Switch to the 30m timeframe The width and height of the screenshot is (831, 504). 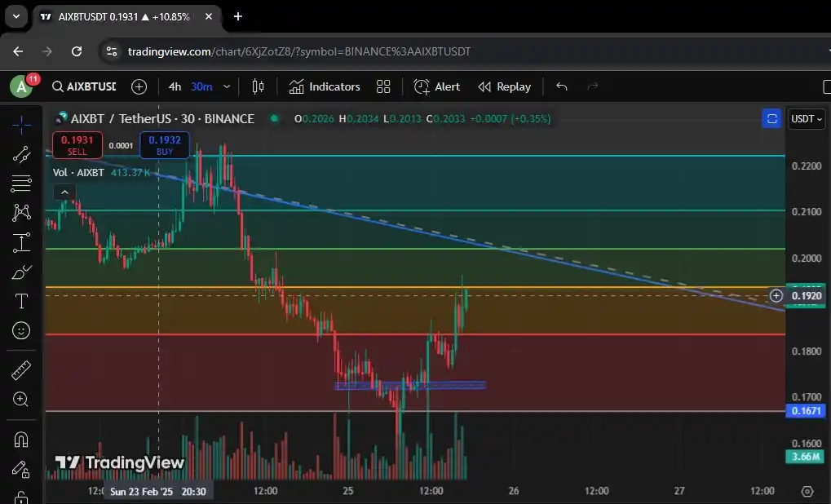(x=201, y=86)
